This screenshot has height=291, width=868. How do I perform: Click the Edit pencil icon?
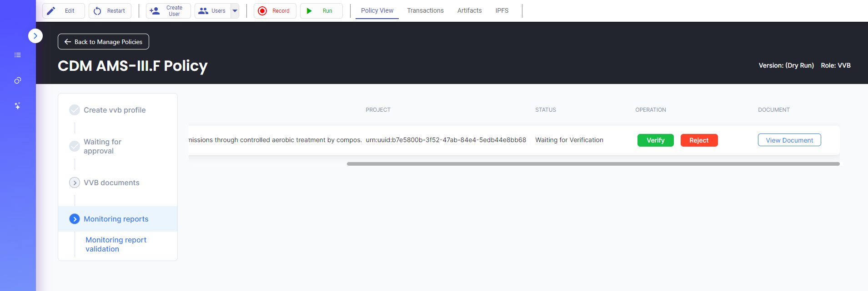pos(51,11)
